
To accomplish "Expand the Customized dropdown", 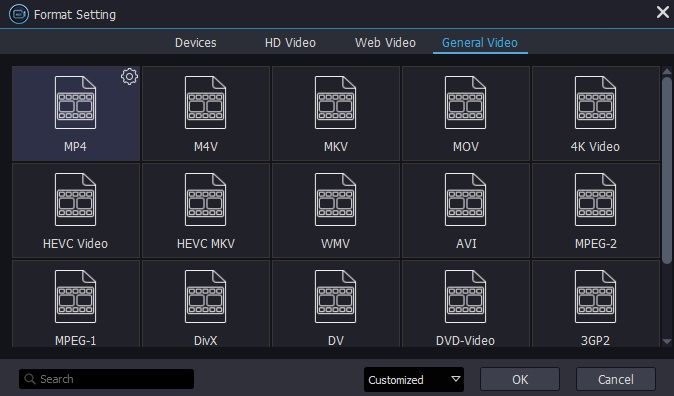I will pyautogui.click(x=414, y=380).
